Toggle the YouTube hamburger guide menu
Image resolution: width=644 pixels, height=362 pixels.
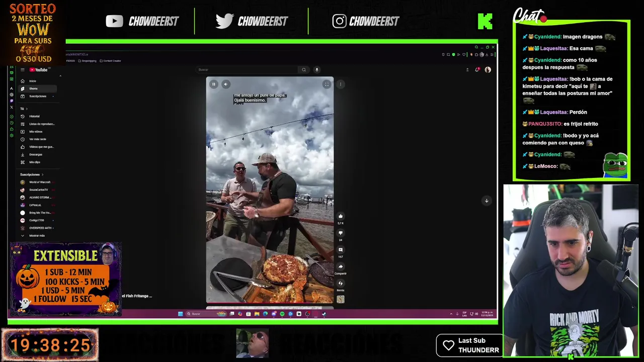coord(23,70)
